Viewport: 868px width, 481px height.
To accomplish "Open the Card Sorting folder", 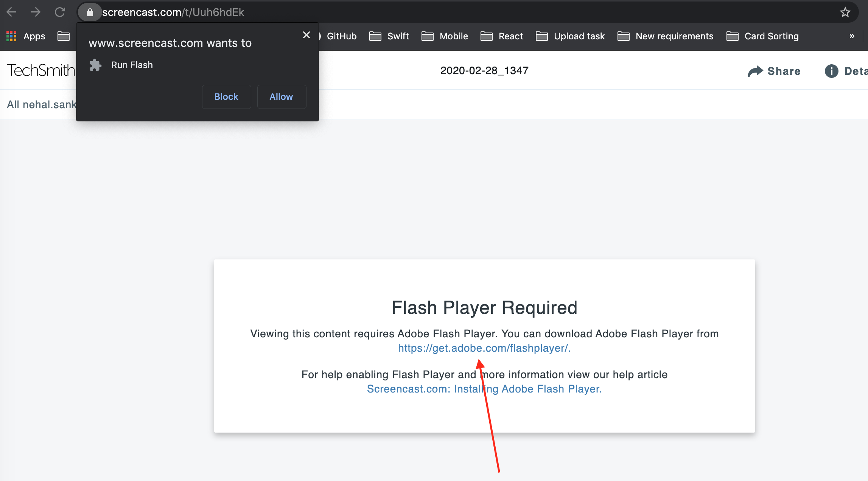I will [x=771, y=36].
